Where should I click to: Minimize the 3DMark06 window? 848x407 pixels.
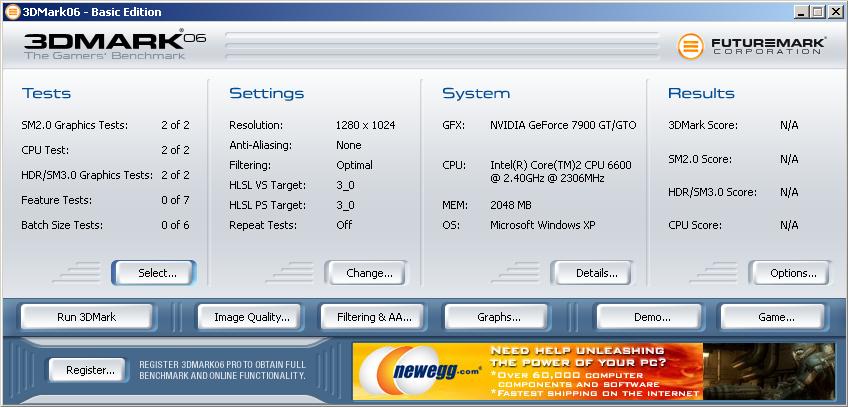pos(801,11)
